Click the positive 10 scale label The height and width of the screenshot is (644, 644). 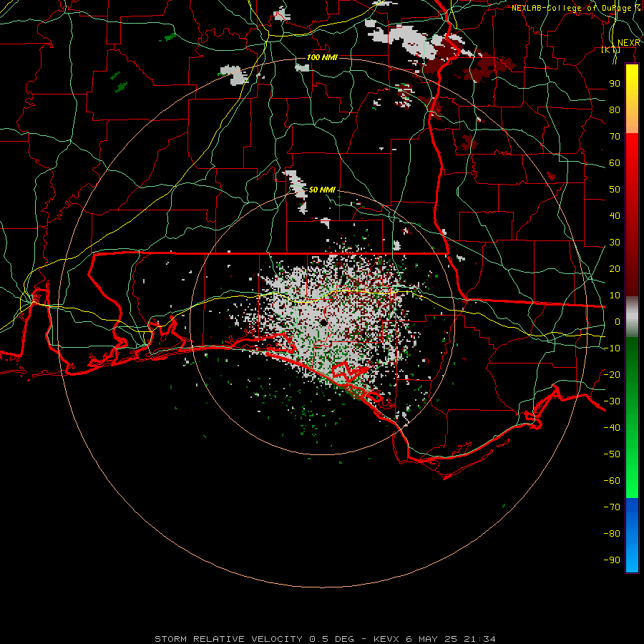point(615,296)
